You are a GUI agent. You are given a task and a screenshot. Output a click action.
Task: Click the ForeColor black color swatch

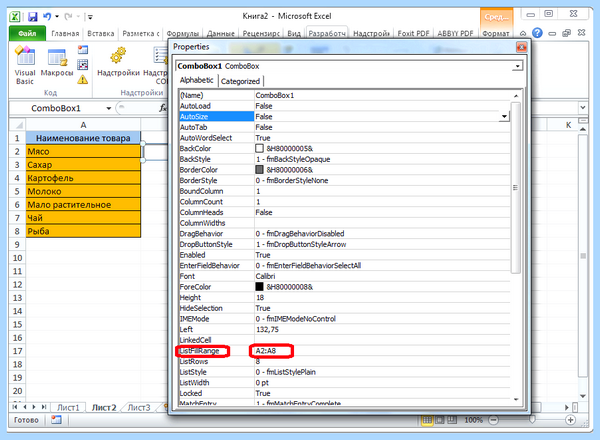click(259, 287)
